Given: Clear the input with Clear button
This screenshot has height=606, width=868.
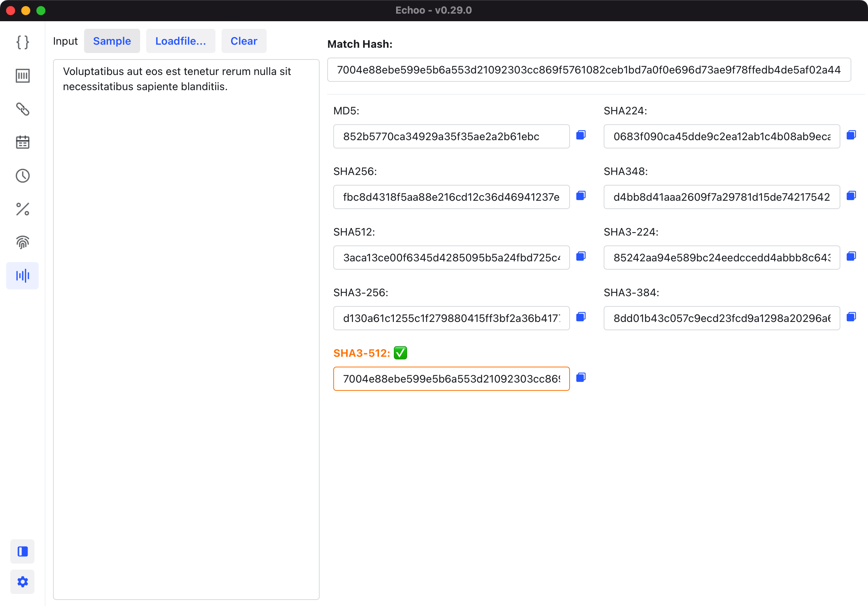Looking at the screenshot, I should tap(244, 41).
